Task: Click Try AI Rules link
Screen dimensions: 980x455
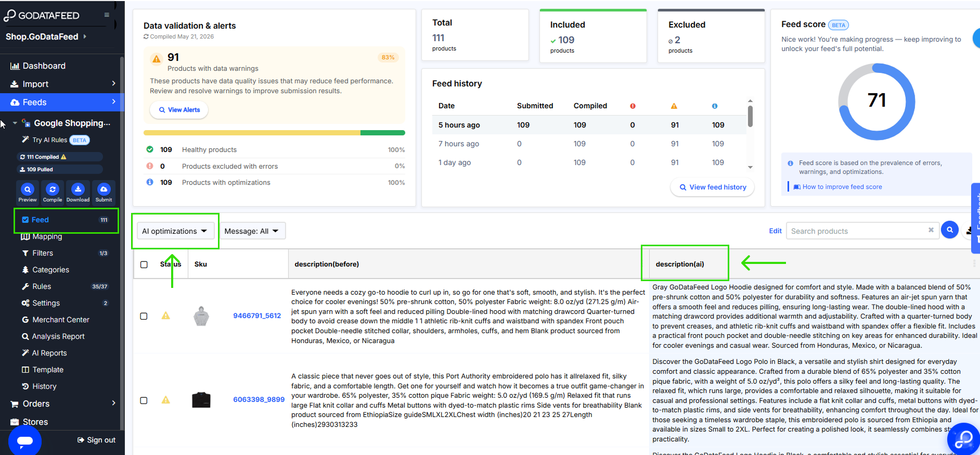Action: pyautogui.click(x=49, y=140)
